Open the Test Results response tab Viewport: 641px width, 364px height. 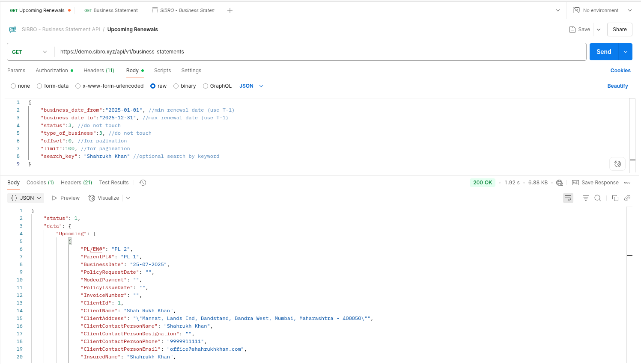[113, 183]
